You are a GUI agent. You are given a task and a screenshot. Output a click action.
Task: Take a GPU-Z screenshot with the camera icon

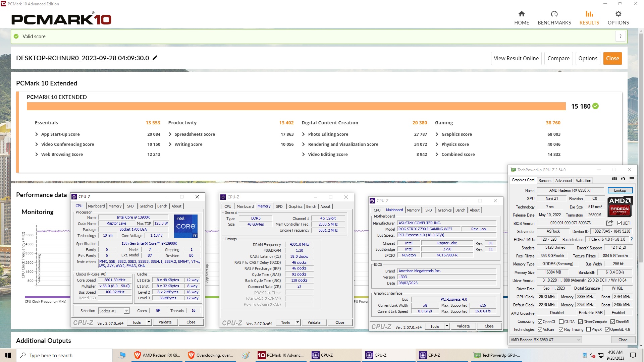[x=614, y=179]
